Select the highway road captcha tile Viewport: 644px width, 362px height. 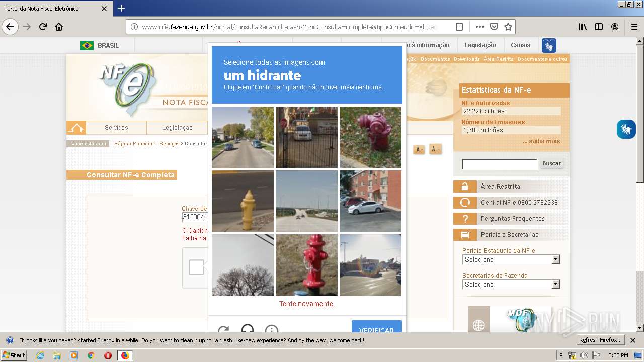tap(306, 201)
